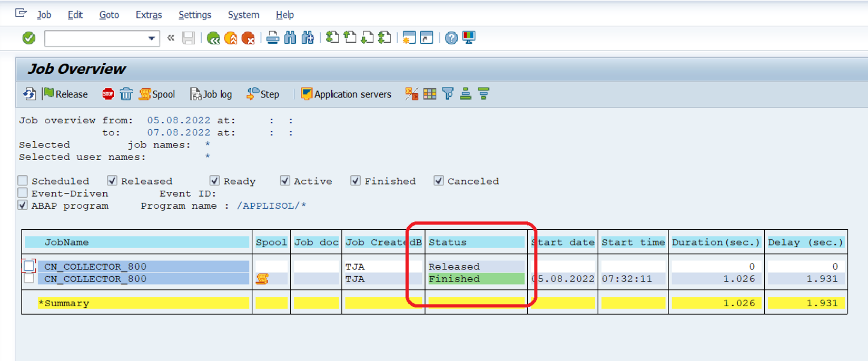This screenshot has height=361, width=868.
Task: Collapse command field with double-arrow icon
Action: pyautogui.click(x=171, y=38)
